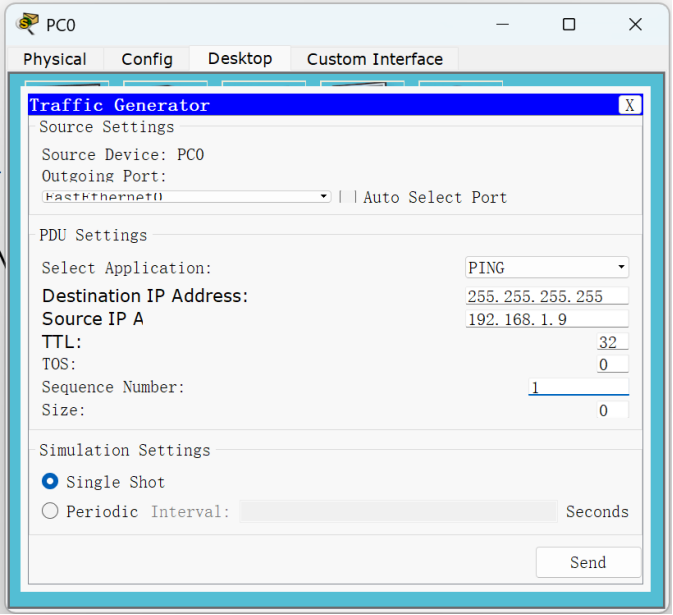The height and width of the screenshot is (615, 673).
Task: Click the Source IP address field
Action: (547, 319)
